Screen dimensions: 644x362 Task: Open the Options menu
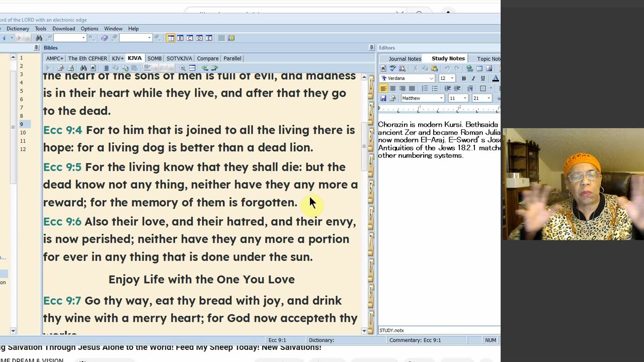click(x=90, y=29)
